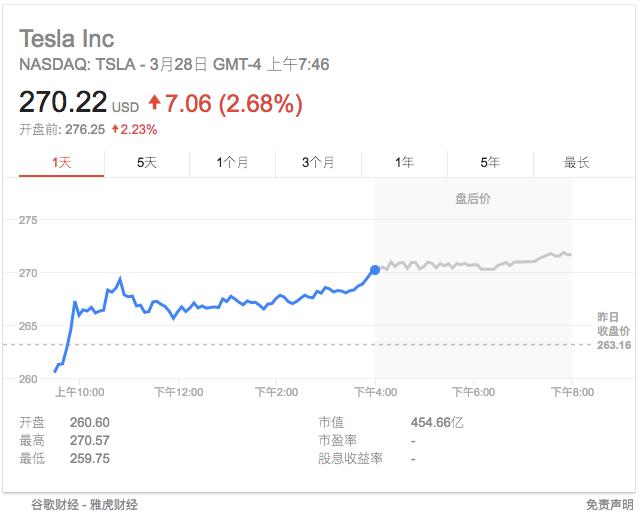This screenshot has height=515, width=639.
Task: Click the red up-arrow next to 7.06
Action: 154,102
